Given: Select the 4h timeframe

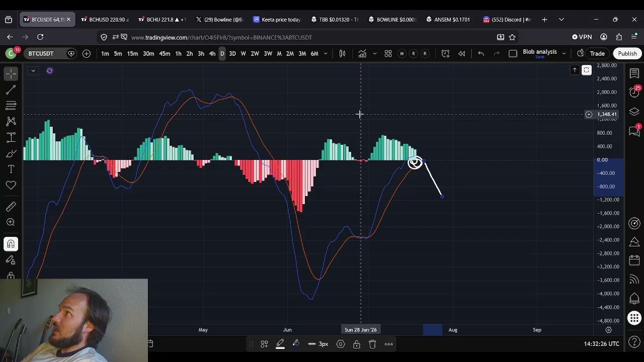Looking at the screenshot, I should click(x=212, y=54).
